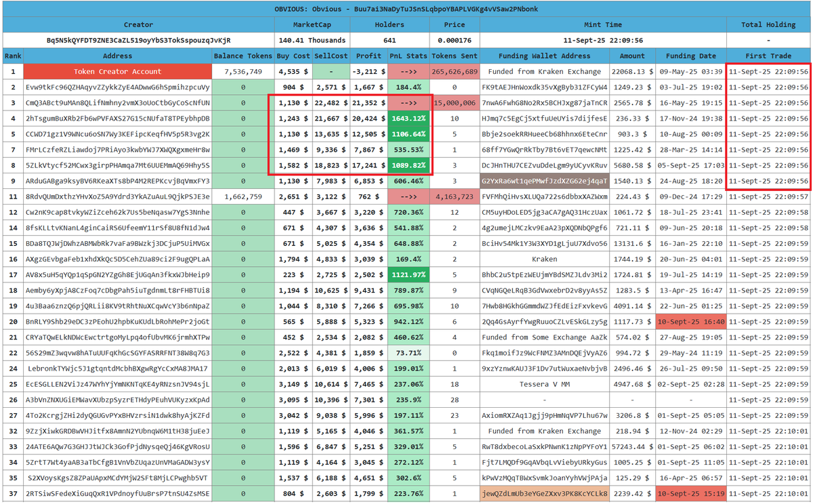The image size is (813, 504).
Task: Click the holders count '641'
Action: point(389,40)
